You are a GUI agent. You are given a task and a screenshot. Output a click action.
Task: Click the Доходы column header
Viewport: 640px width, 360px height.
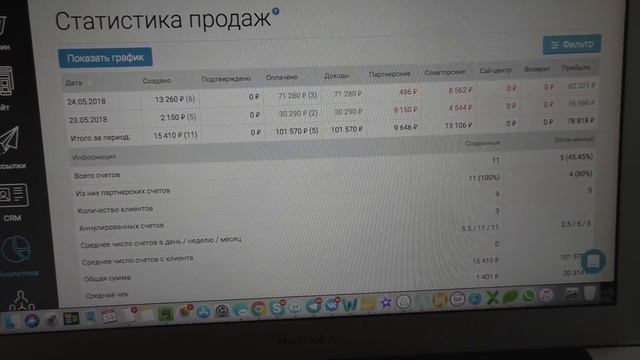[336, 76]
